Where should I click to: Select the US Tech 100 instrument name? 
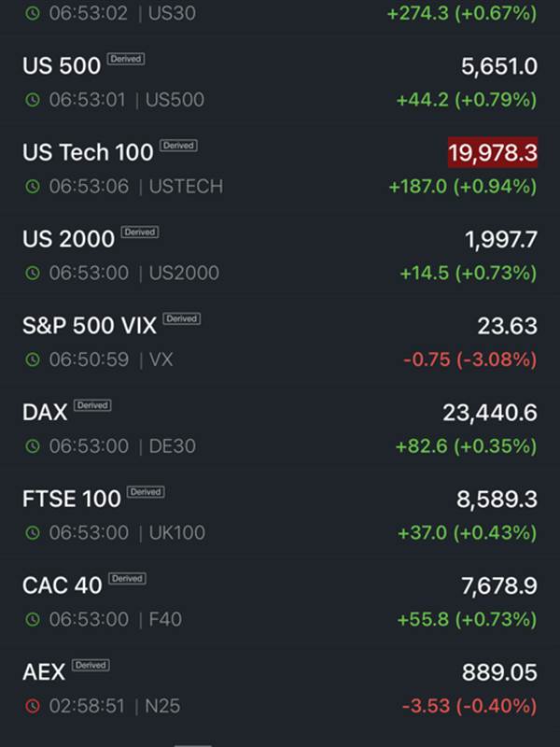coord(88,152)
